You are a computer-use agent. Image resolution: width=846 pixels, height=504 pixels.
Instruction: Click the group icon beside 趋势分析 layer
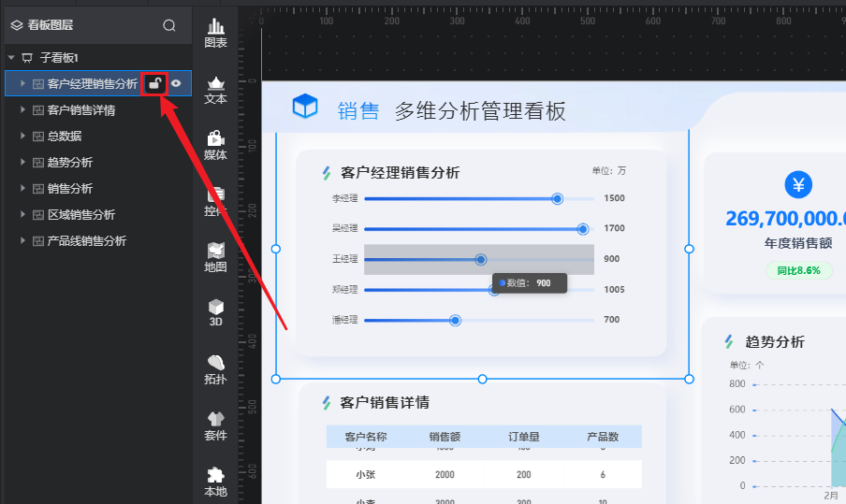point(38,163)
